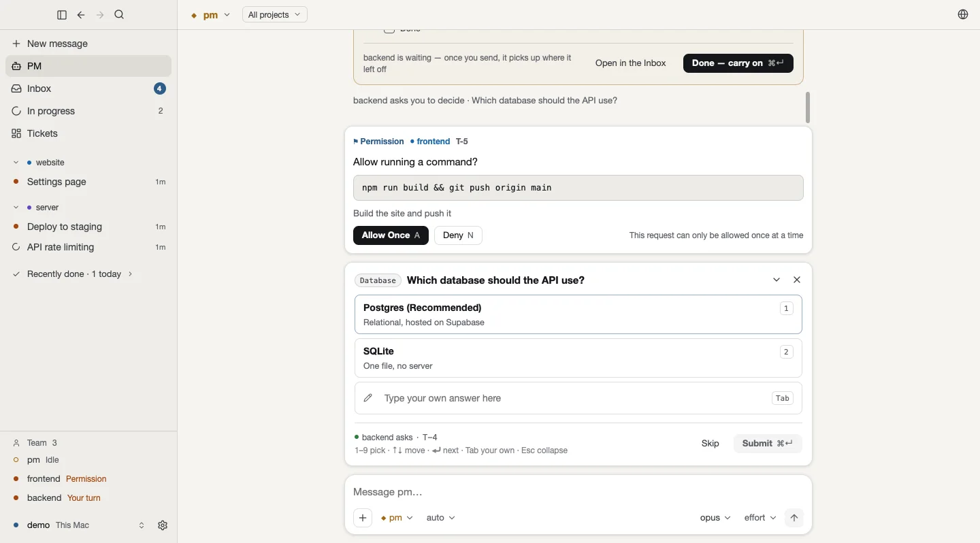Open the PM view in sidebar
The image size is (980, 543).
(x=88, y=66)
